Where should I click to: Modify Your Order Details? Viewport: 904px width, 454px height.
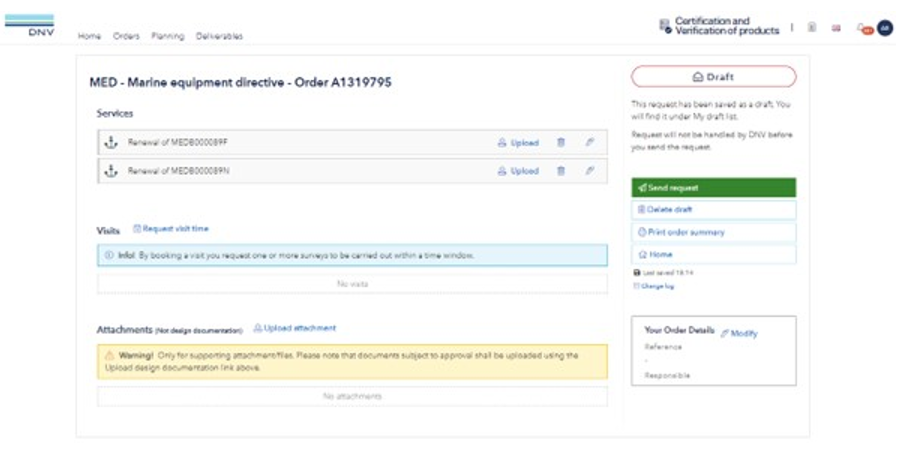point(739,333)
